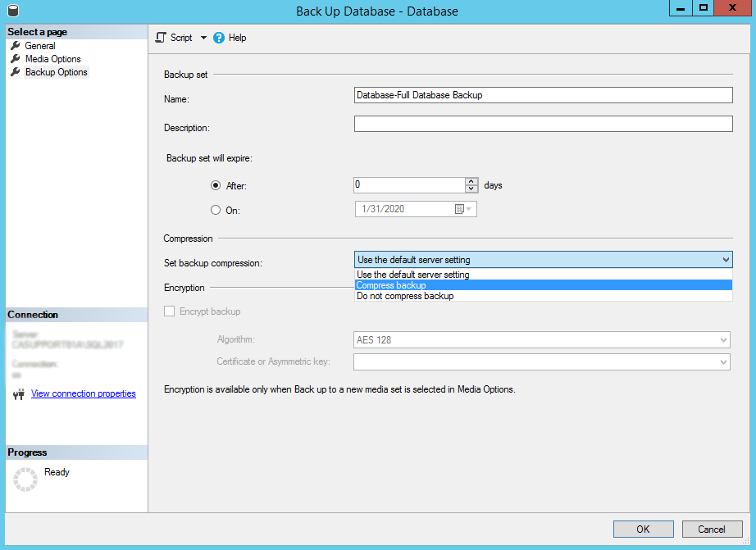
Task: Select the After expiration radio button
Action: 216,185
